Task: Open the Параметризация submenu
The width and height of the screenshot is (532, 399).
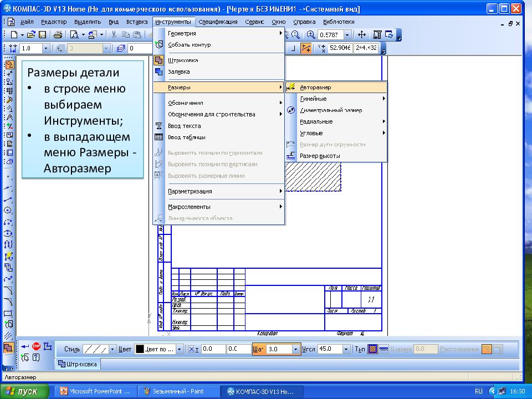Action: pyautogui.click(x=218, y=191)
